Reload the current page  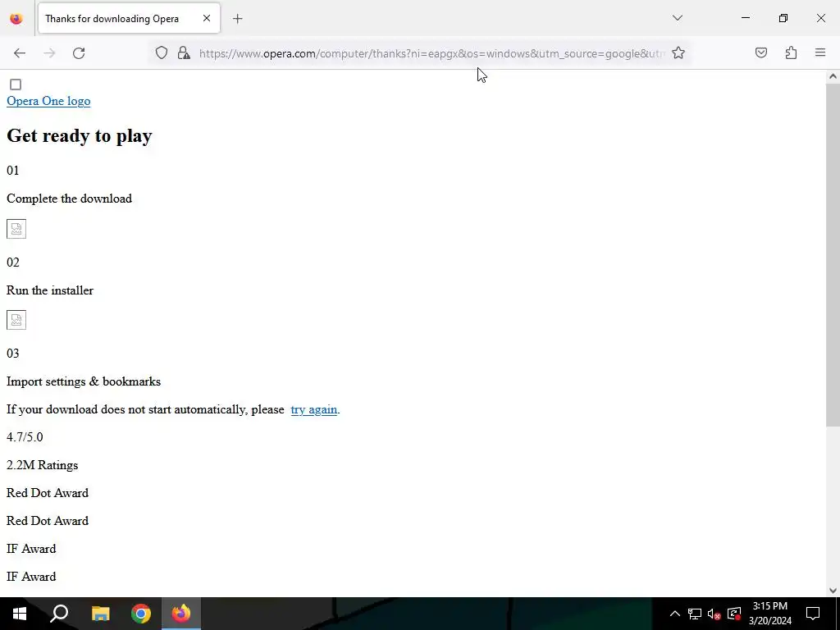point(79,53)
